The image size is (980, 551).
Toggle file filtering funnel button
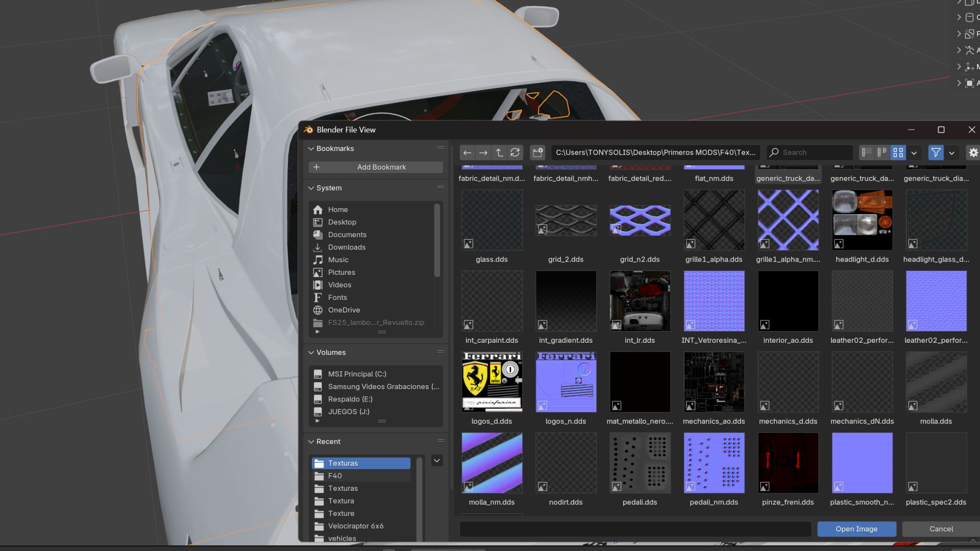pyautogui.click(x=936, y=153)
